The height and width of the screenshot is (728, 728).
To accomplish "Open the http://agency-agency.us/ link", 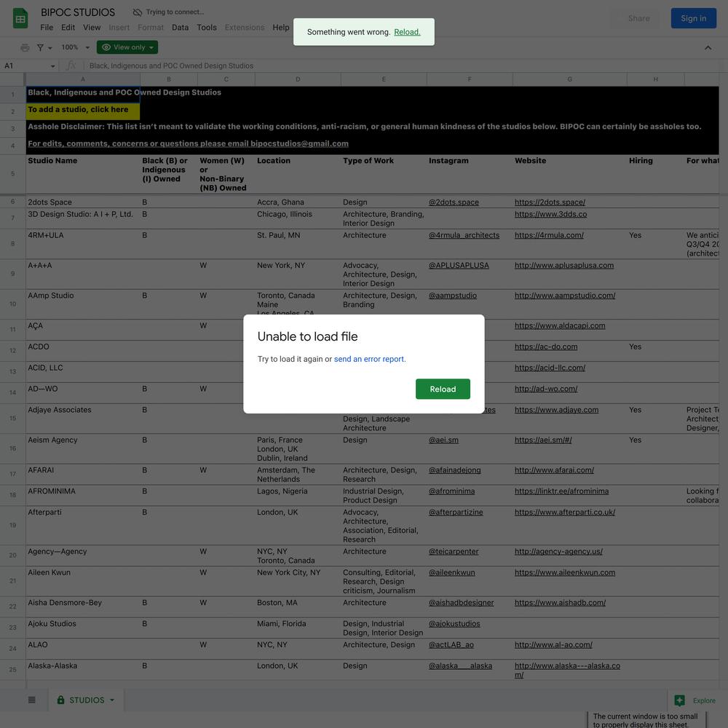I will coord(558,552).
